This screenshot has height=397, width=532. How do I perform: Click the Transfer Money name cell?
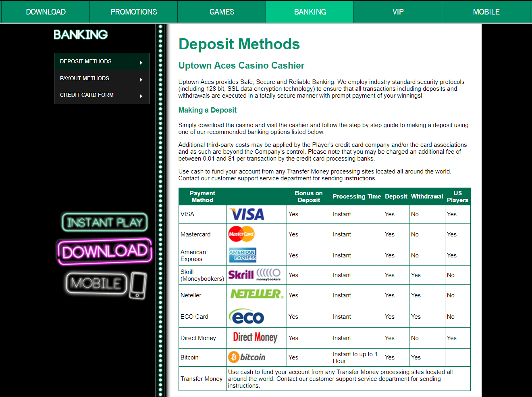202,379
